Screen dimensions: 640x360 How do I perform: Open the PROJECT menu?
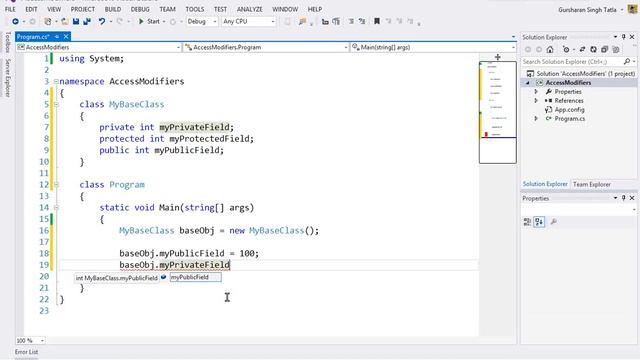83,9
